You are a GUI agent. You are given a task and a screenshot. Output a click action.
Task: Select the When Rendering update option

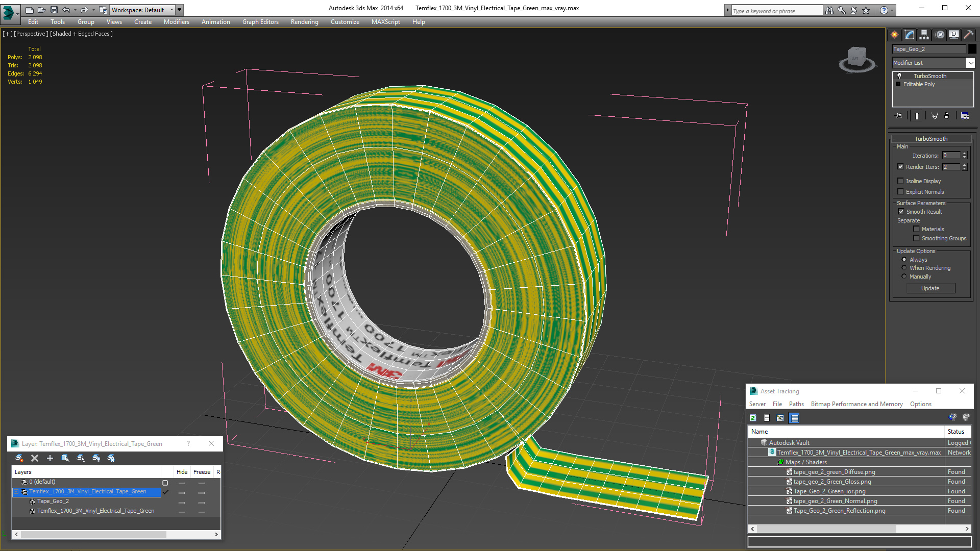904,268
